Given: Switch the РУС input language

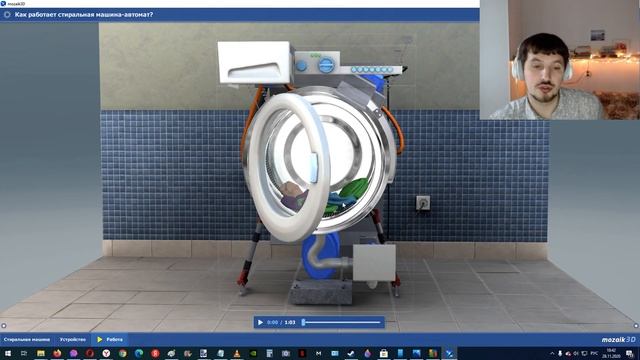Looking at the screenshot, I should 594,353.
